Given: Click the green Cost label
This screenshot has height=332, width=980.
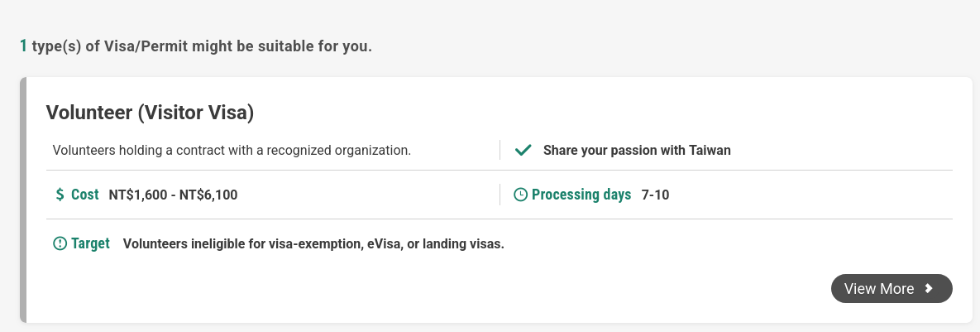Looking at the screenshot, I should coord(84,195).
